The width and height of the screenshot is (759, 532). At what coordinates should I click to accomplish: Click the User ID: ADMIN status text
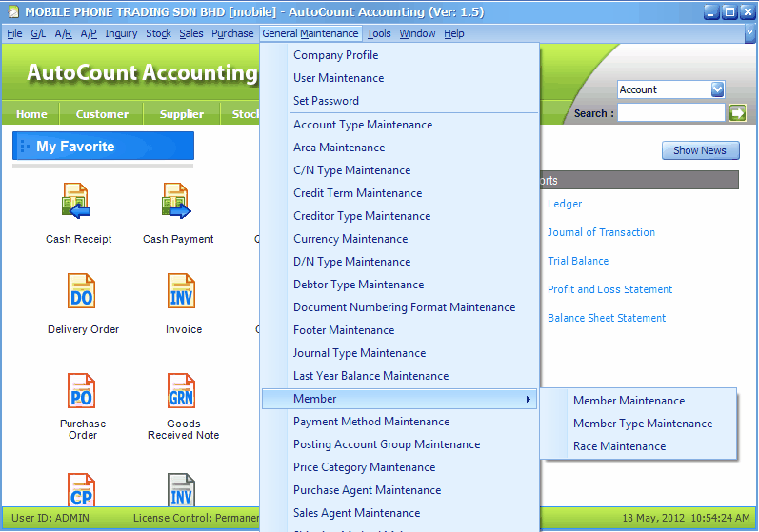click(50, 518)
